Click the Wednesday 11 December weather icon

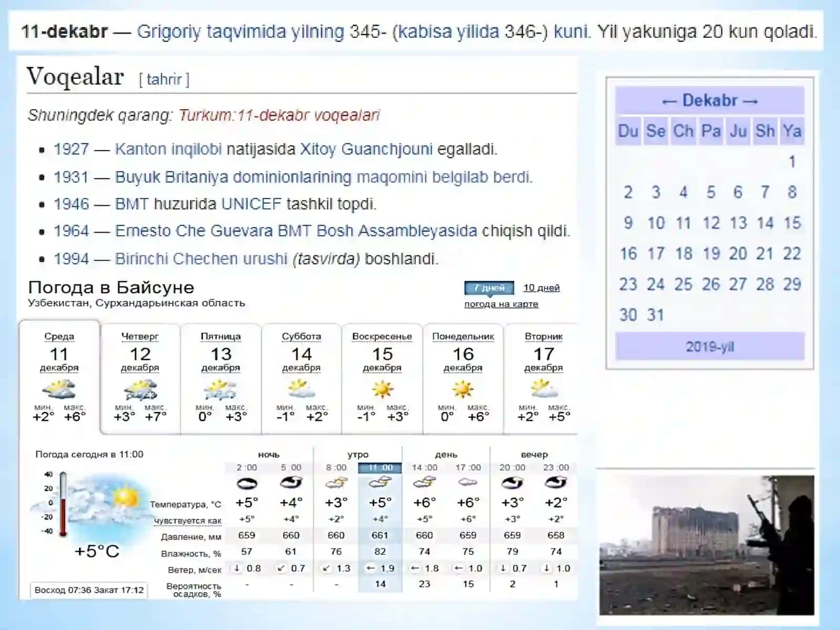click(x=59, y=390)
